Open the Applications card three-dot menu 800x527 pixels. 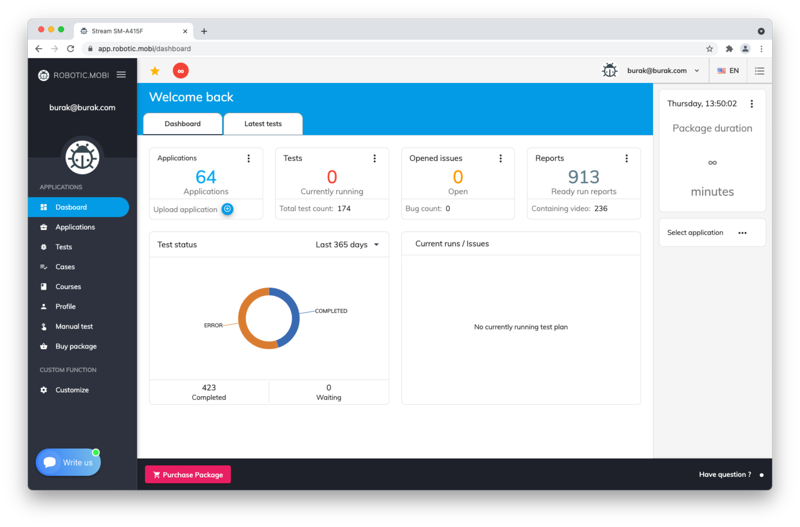point(249,158)
